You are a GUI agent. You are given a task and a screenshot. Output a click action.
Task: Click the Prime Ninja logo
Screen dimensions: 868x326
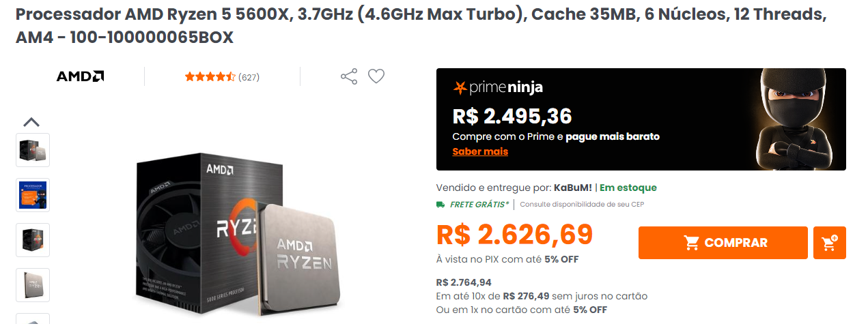point(498,87)
